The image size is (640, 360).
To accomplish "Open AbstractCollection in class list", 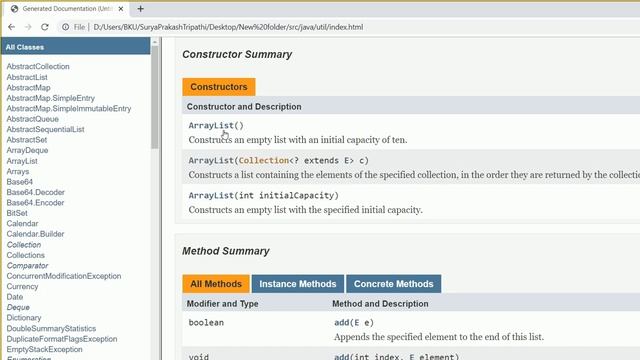I will pyautogui.click(x=38, y=66).
